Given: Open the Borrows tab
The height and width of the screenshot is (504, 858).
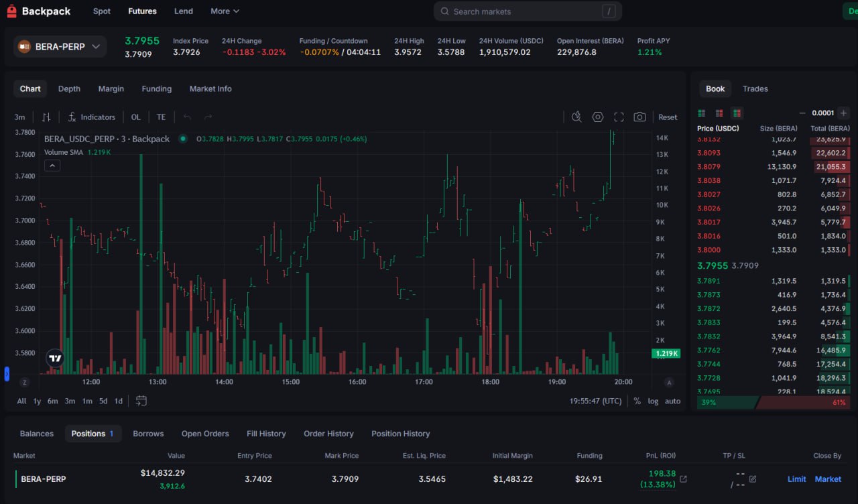Looking at the screenshot, I should pos(148,434).
